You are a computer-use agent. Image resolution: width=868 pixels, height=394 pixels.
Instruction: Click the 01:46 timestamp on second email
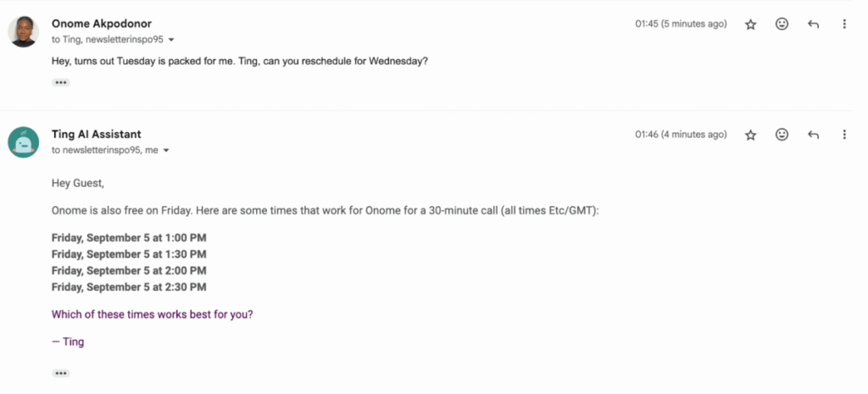point(681,135)
